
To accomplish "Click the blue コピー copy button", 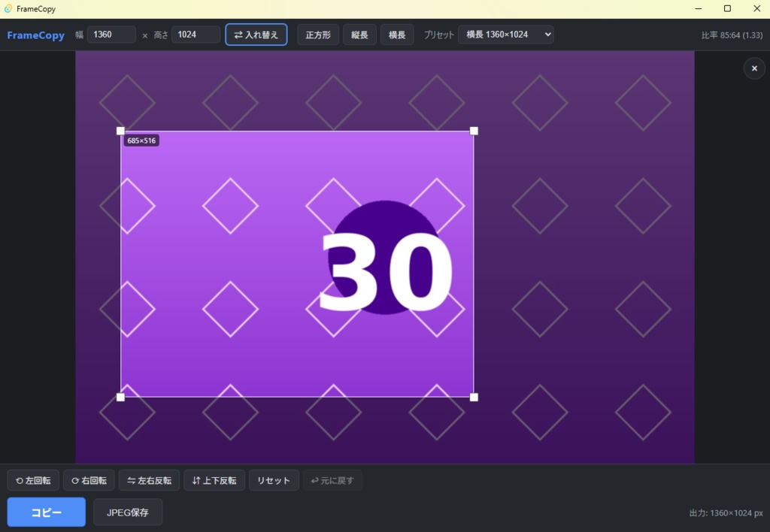I will 46,512.
